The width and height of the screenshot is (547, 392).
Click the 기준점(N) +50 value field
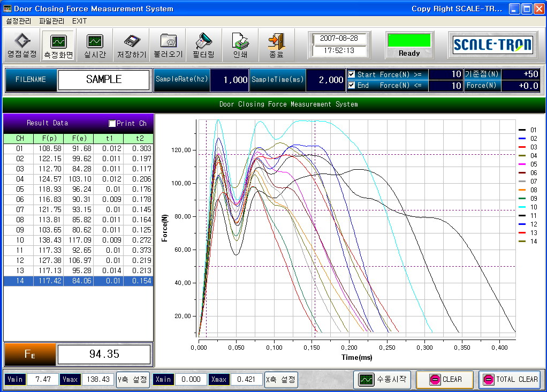(x=520, y=74)
